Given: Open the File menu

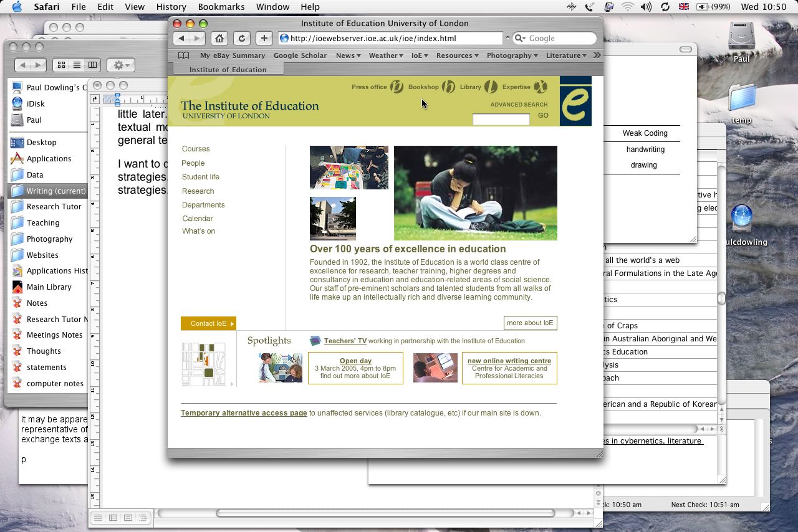Looking at the screenshot, I should [79, 7].
